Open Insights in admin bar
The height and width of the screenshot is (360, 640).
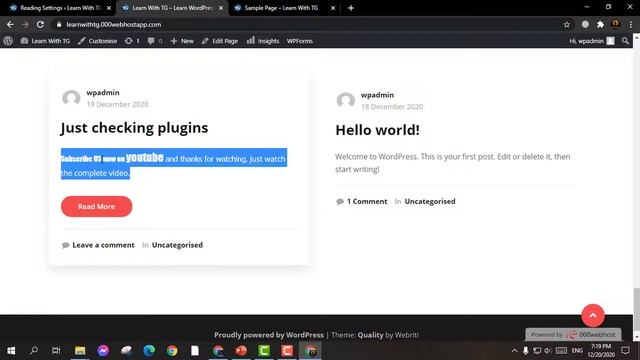(263, 41)
